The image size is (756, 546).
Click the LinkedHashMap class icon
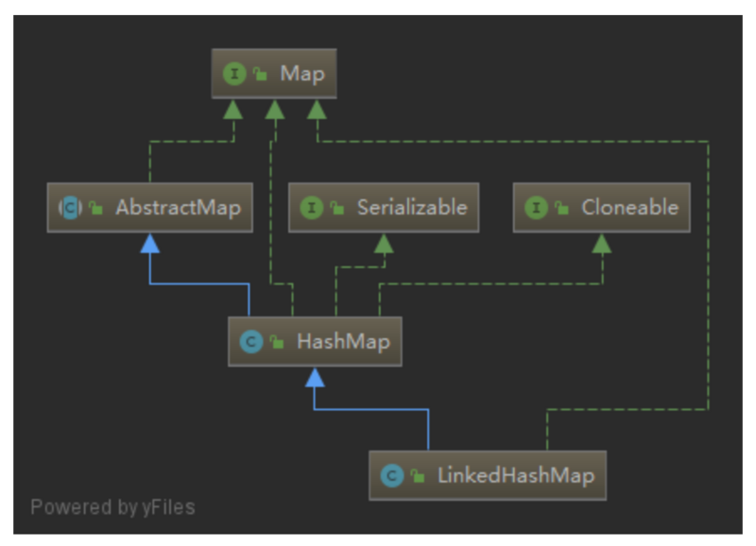tap(392, 475)
